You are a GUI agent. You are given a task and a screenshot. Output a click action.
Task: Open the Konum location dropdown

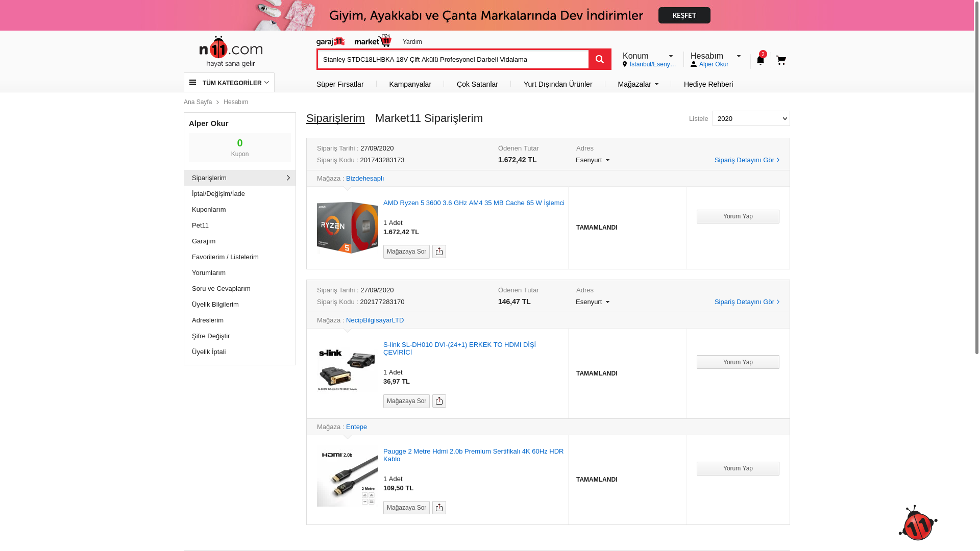click(650, 60)
